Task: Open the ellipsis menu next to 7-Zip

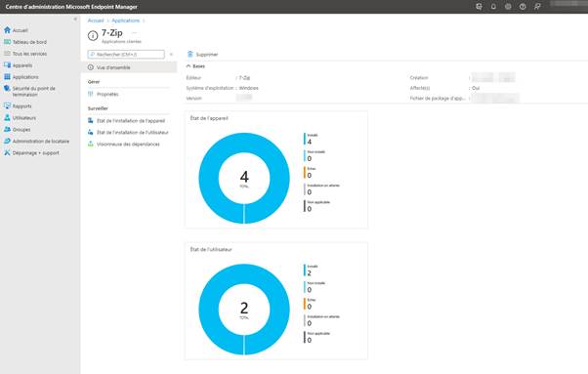Action: (x=134, y=32)
